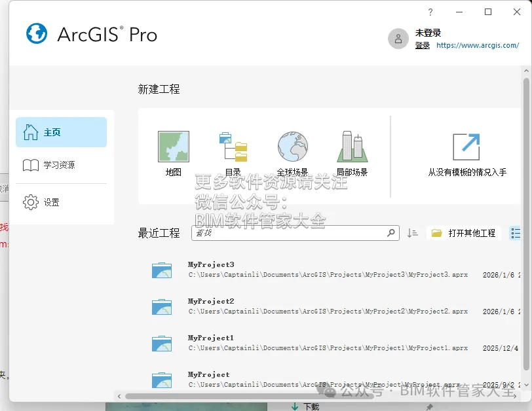Open recent project named MyProject

pyautogui.click(x=208, y=374)
